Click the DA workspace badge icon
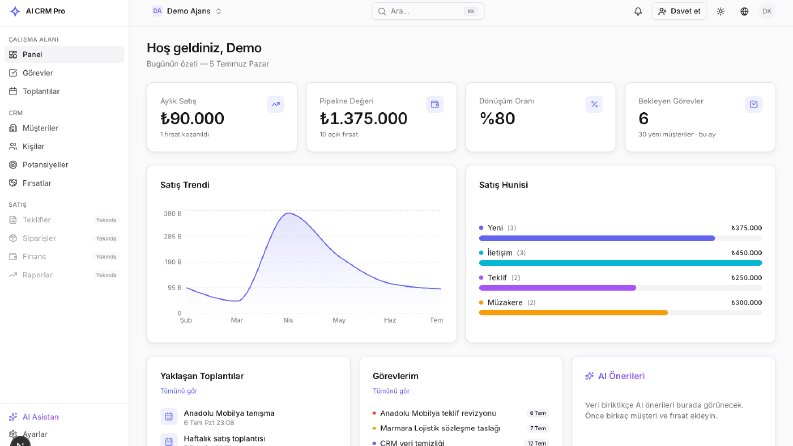Screen dimensions: 793x446 point(157,11)
